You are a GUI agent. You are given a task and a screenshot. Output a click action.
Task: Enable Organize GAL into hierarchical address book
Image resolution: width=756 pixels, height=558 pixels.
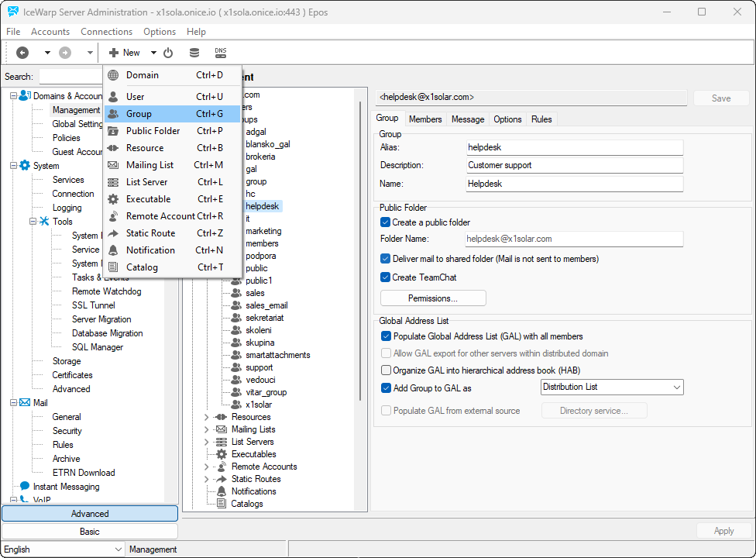[386, 370]
